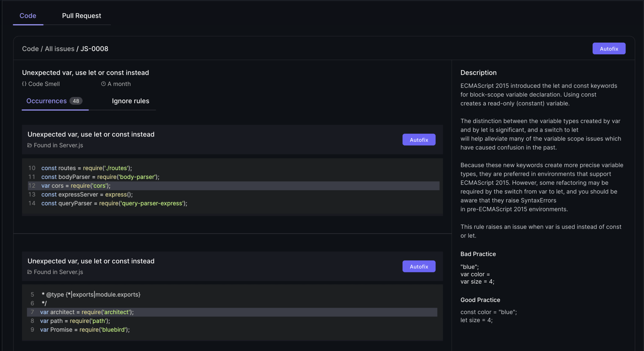Go to Code breadcrumb link

30,49
